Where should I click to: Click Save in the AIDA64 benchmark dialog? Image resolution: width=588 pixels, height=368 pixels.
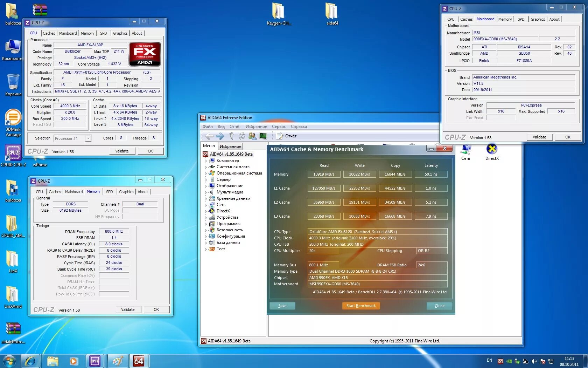(x=282, y=306)
